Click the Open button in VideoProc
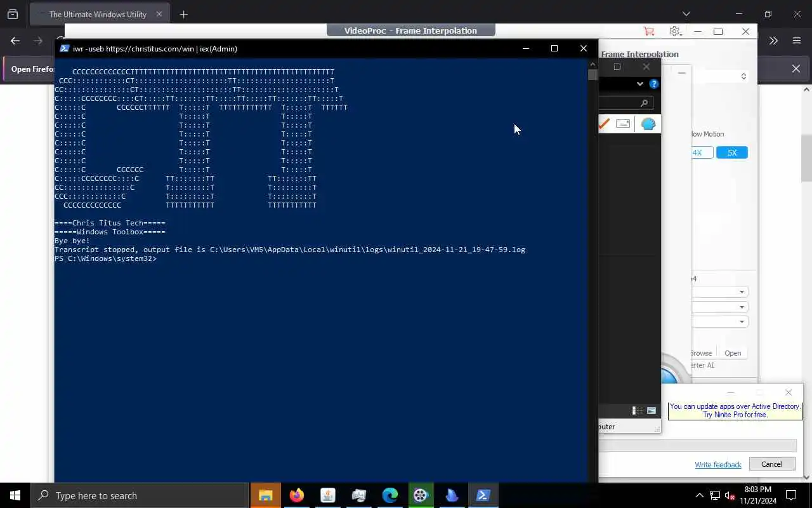This screenshot has width=812, height=508. click(x=733, y=353)
